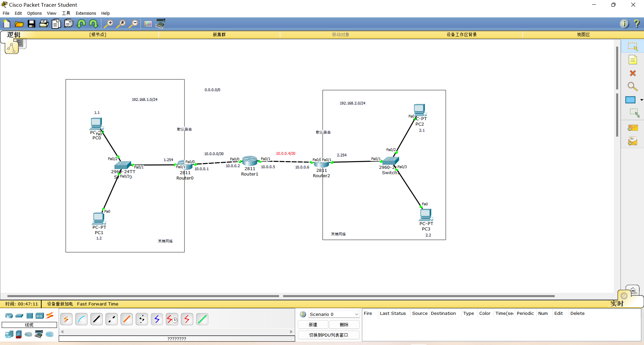This screenshot has height=345, width=644.
Task: Select the Place Note tool
Action: (x=633, y=60)
